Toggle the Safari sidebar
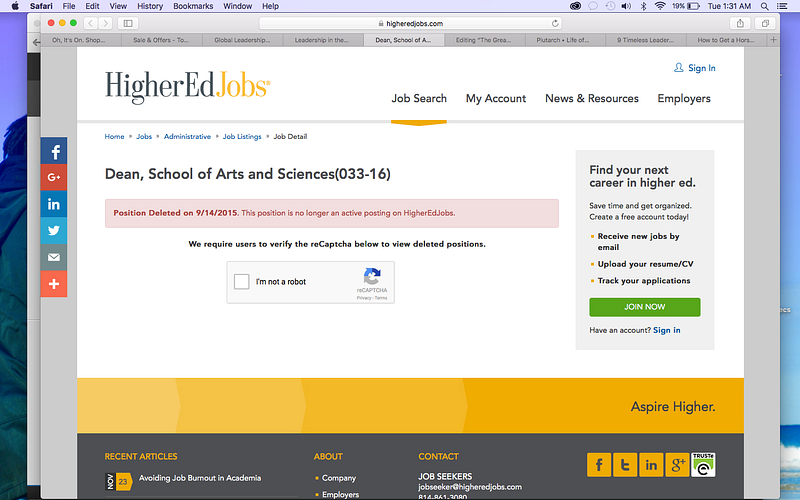 pyautogui.click(x=128, y=23)
